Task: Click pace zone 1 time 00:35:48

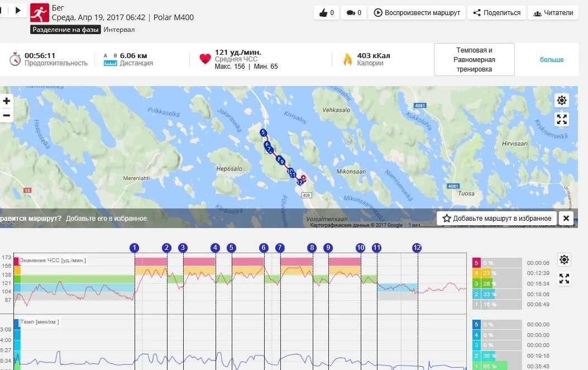Action: pyautogui.click(x=538, y=366)
